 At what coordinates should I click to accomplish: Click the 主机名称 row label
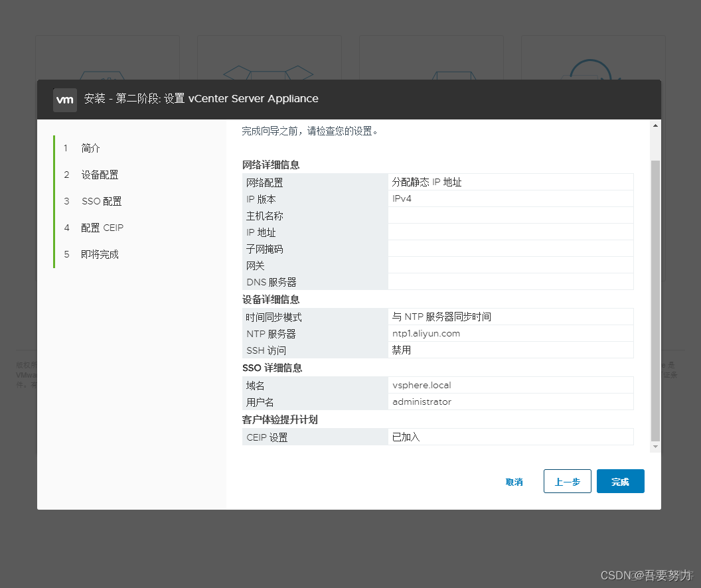(x=265, y=216)
